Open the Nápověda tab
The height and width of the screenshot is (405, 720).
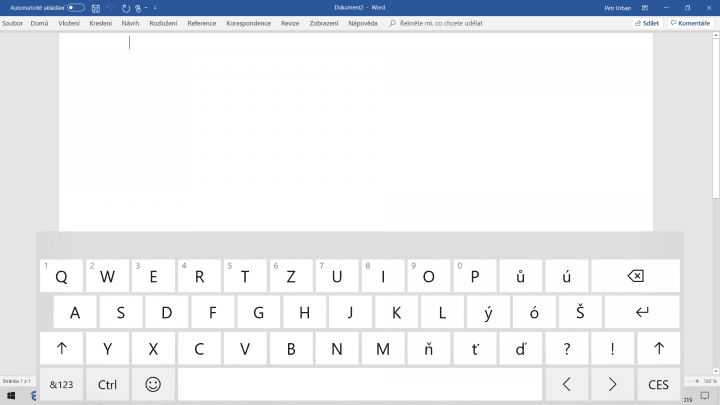[363, 23]
